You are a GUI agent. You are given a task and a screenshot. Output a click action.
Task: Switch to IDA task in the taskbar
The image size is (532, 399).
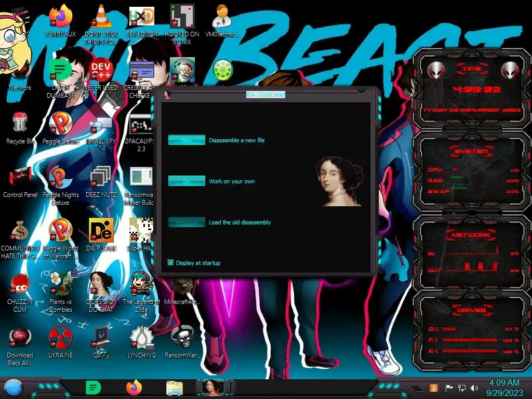212,388
